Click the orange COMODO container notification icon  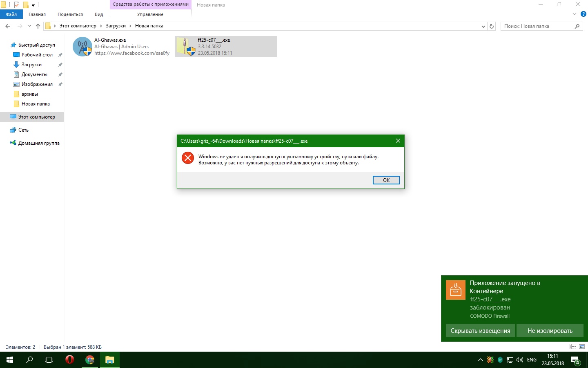[456, 290]
